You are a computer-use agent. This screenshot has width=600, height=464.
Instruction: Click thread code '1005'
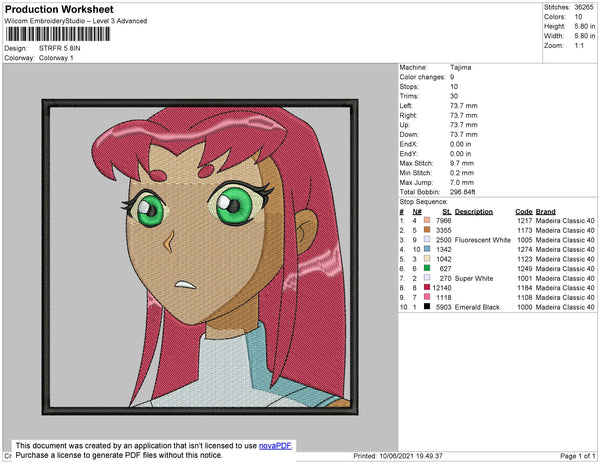pyautogui.click(x=525, y=240)
